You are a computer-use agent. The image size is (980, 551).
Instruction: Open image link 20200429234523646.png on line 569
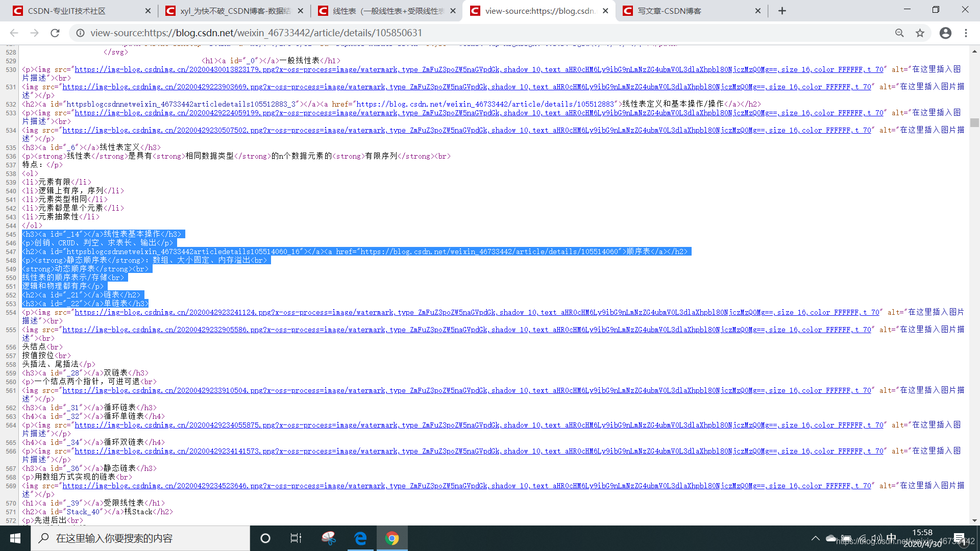[467, 486]
